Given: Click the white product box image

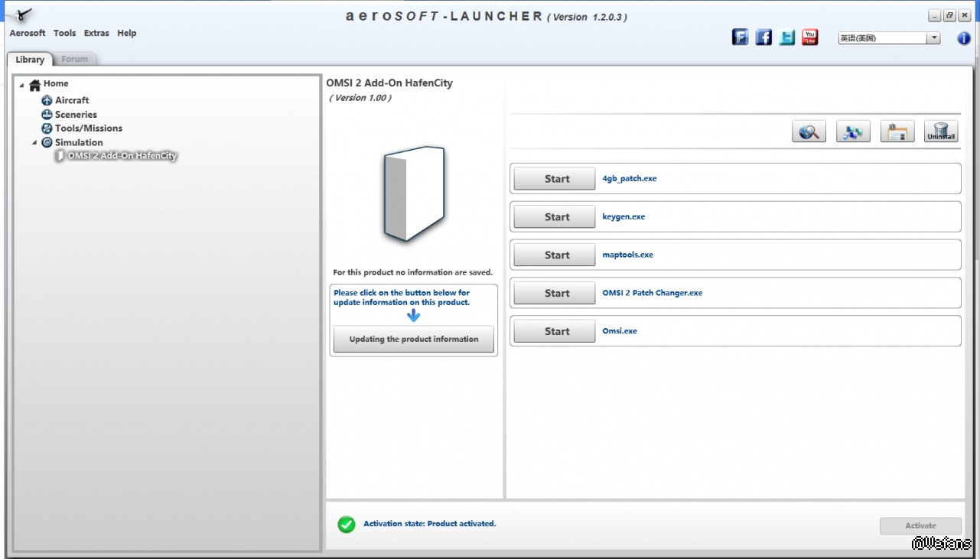Looking at the screenshot, I should 414,194.
